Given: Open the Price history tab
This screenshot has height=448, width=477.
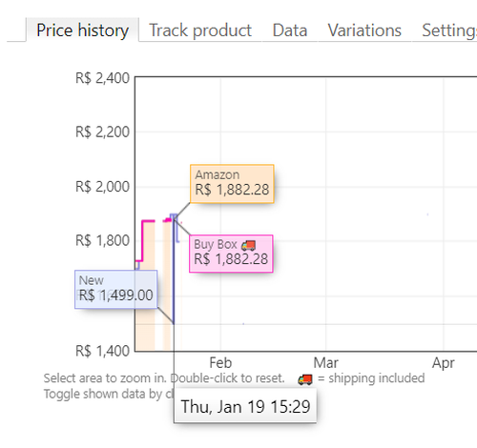Looking at the screenshot, I should tap(82, 31).
